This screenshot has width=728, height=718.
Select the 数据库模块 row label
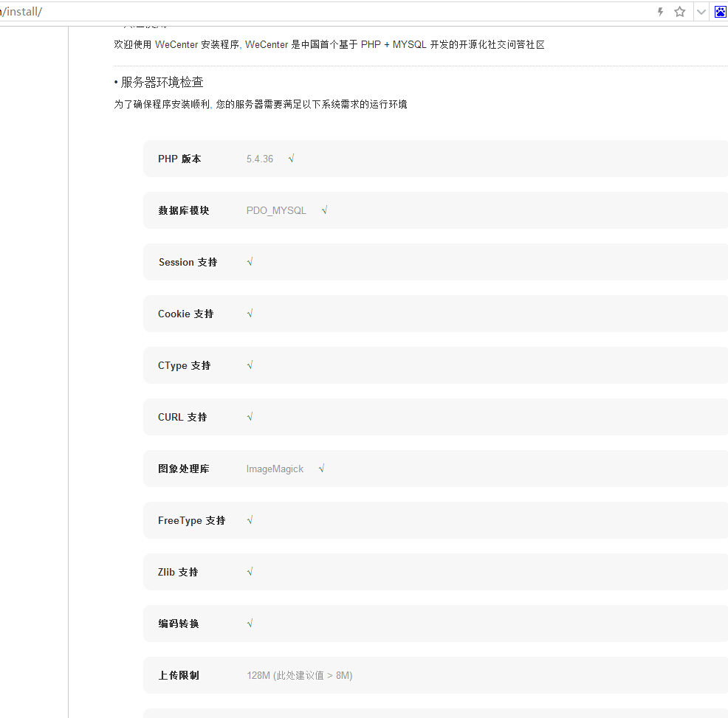(184, 210)
